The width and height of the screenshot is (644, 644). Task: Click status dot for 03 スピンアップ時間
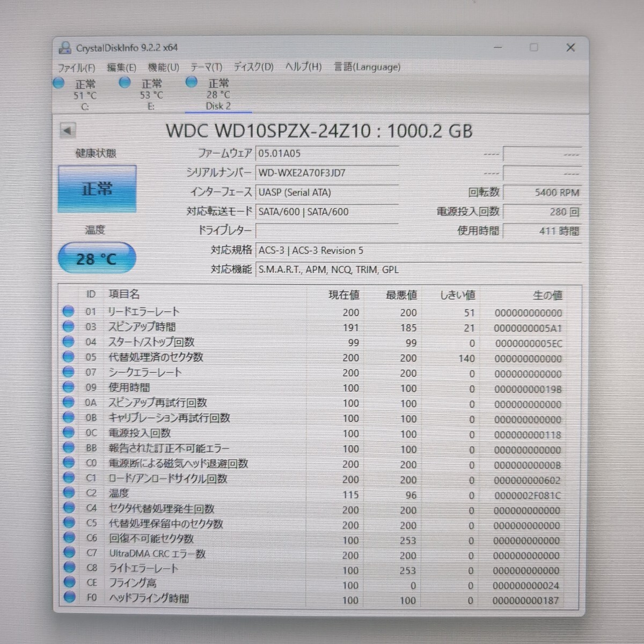(x=68, y=326)
